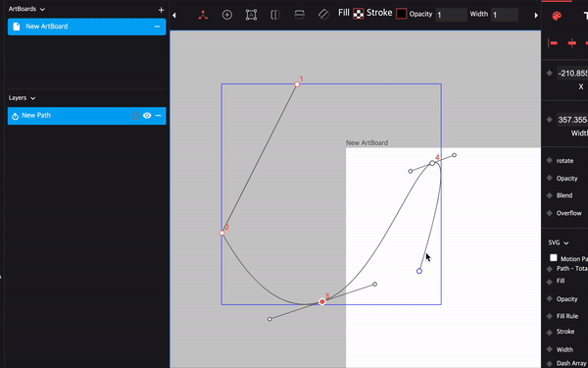Select path anchor point 1
This screenshot has height=368, width=588.
pyautogui.click(x=297, y=84)
